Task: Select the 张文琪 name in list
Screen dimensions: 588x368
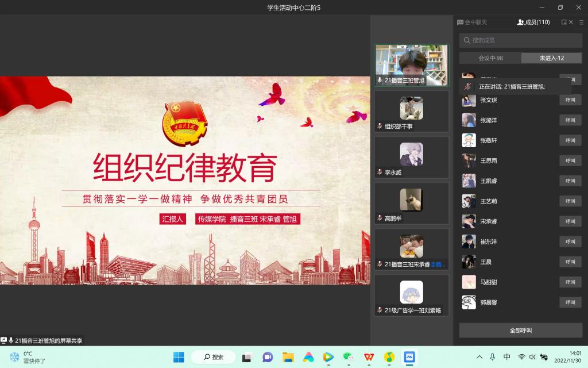Action: (489, 100)
